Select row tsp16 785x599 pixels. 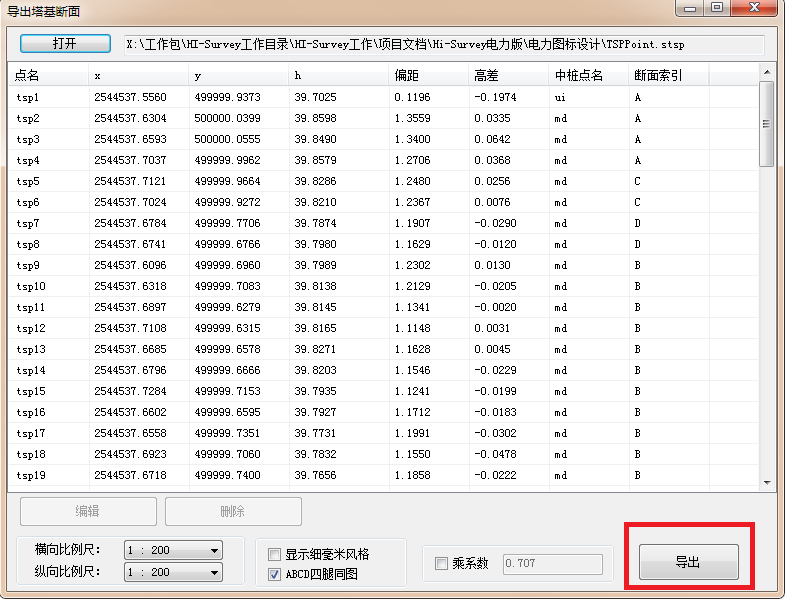click(x=383, y=413)
